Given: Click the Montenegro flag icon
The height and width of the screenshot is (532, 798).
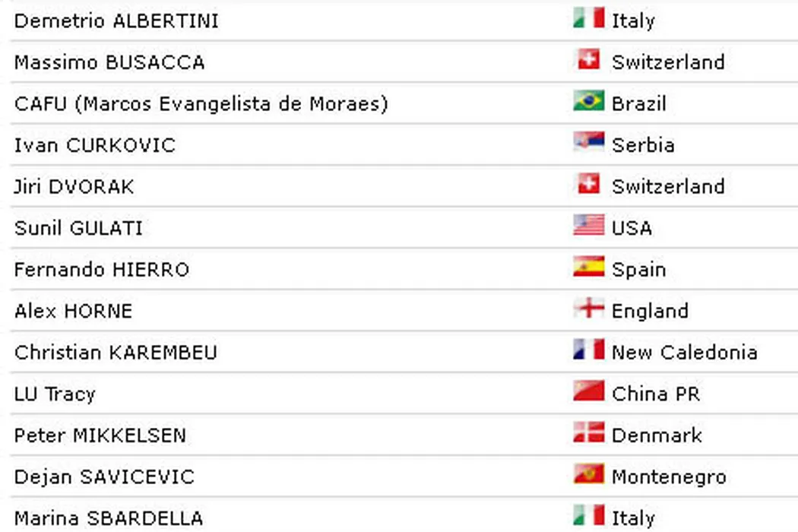Looking at the screenshot, I should (588, 475).
